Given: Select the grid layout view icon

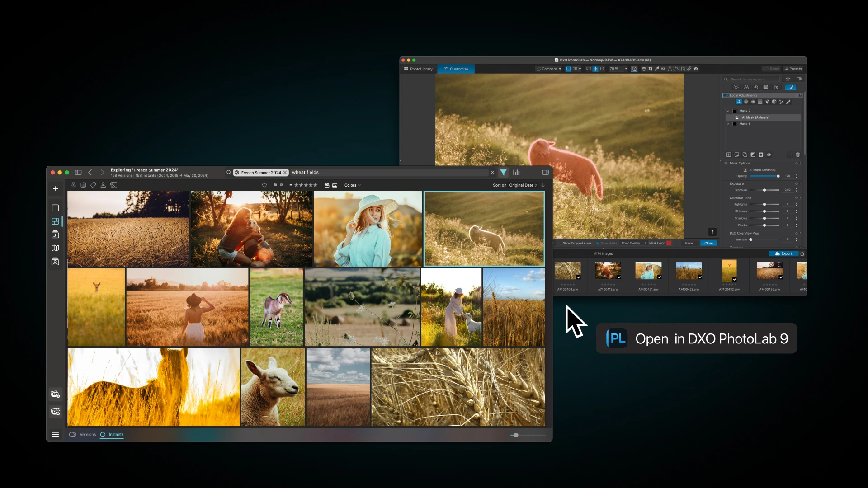Looking at the screenshot, I should pyautogui.click(x=55, y=221).
